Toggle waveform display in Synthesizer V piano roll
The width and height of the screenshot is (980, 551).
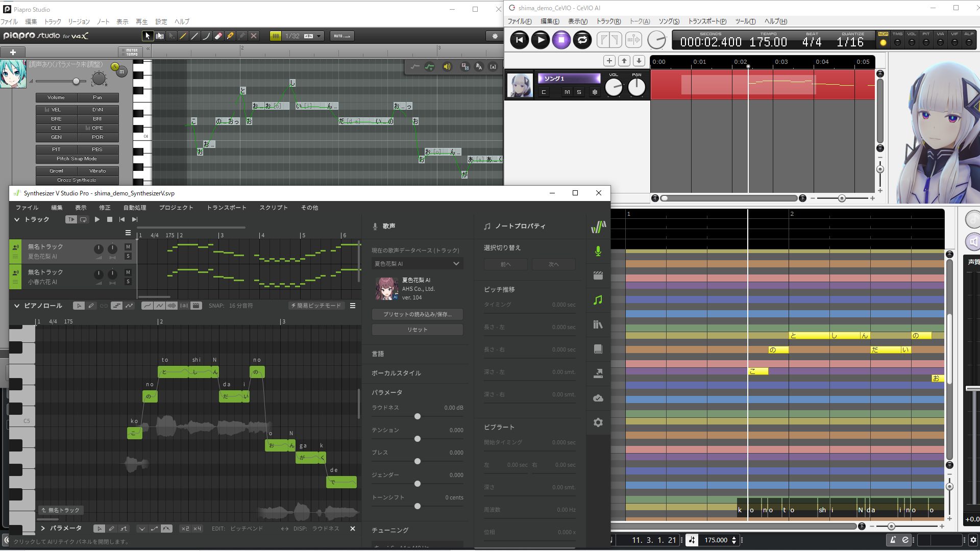point(172,306)
